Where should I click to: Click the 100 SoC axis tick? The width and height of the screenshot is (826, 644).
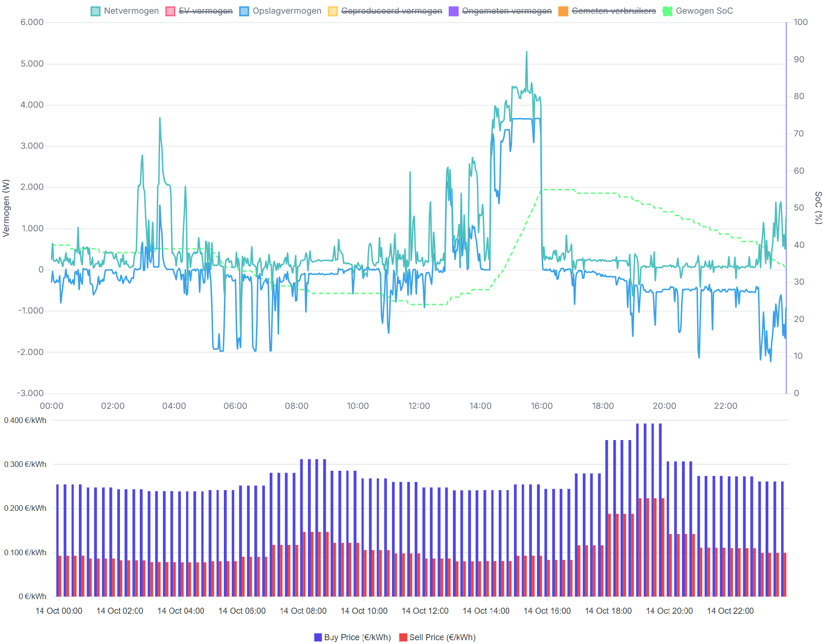pyautogui.click(x=800, y=22)
